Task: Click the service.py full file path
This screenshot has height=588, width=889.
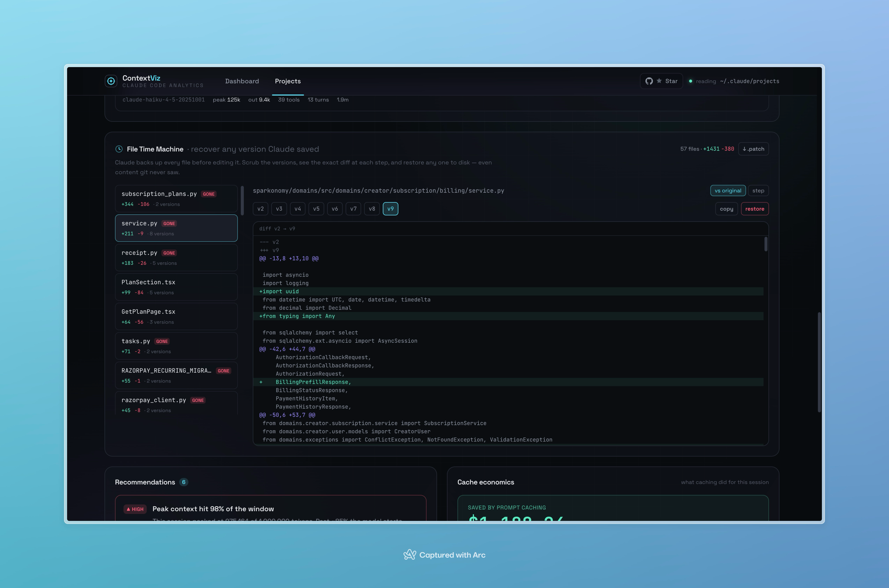Action: 378,191
